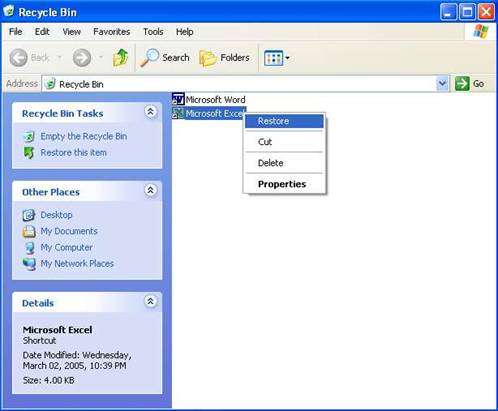The width and height of the screenshot is (498, 411).
Task: Collapse the Other Places panel
Action: coord(150,190)
